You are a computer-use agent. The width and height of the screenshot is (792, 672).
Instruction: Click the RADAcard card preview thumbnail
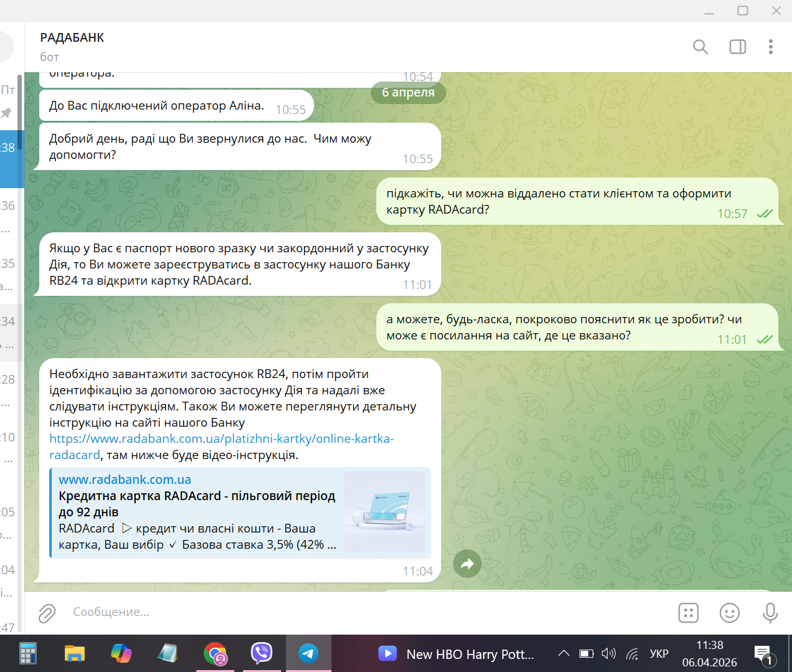point(384,512)
